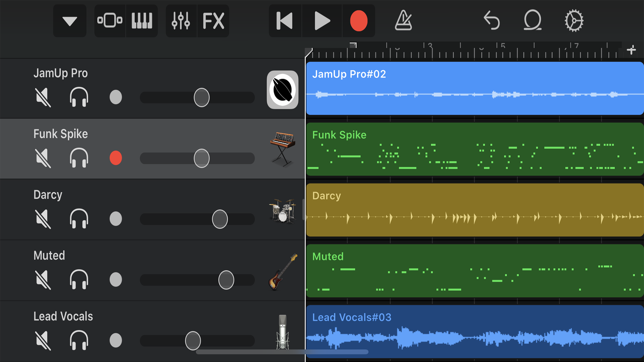This screenshot has width=644, height=362.
Task: Open the FX panel
Action: [213, 21]
